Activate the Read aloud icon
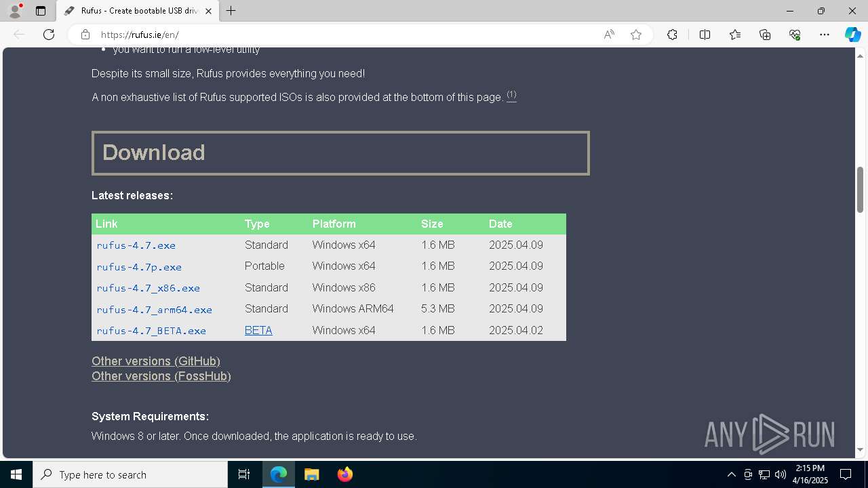The image size is (868, 488). (x=609, y=35)
